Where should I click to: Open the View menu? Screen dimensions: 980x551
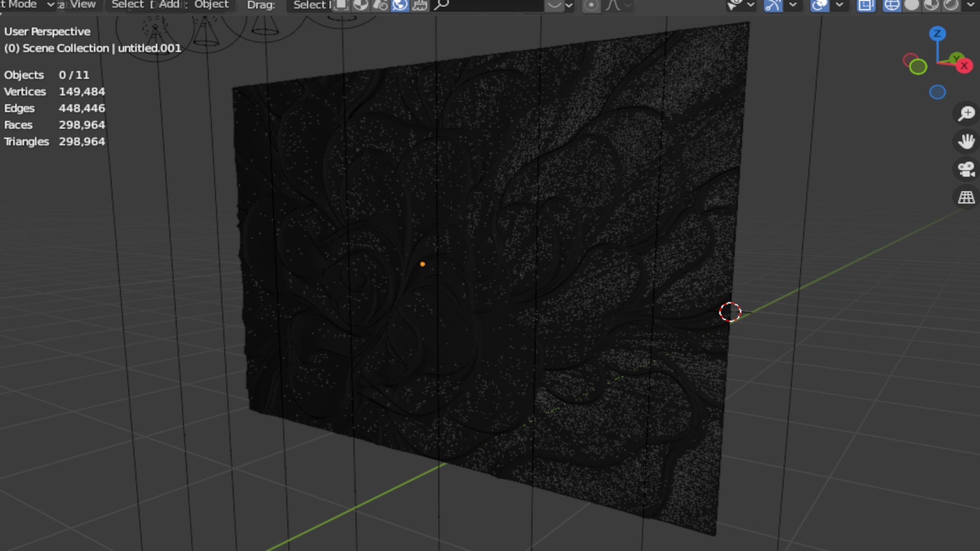(x=83, y=5)
